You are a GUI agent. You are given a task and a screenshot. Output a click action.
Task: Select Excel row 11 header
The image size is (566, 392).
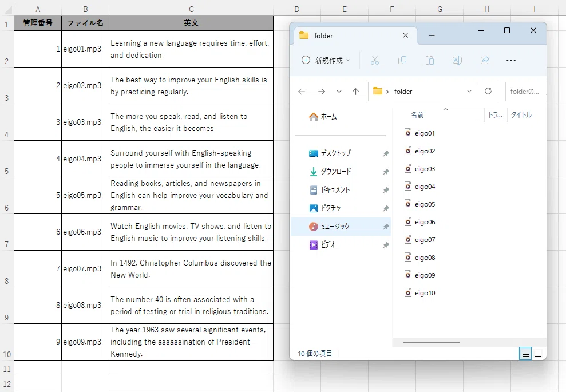pyautogui.click(x=7, y=369)
